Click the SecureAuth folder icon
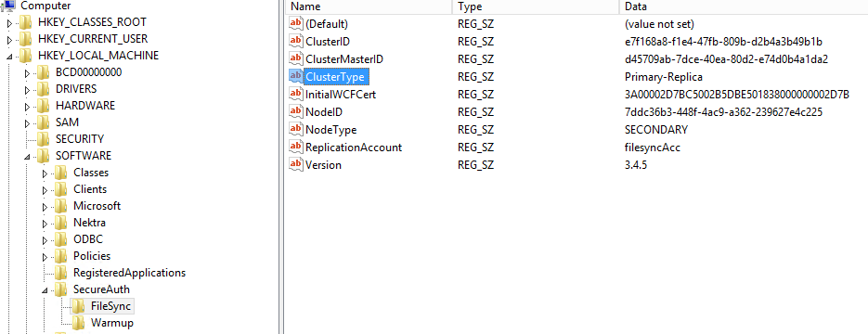This screenshot has height=334, width=868. coord(61,289)
